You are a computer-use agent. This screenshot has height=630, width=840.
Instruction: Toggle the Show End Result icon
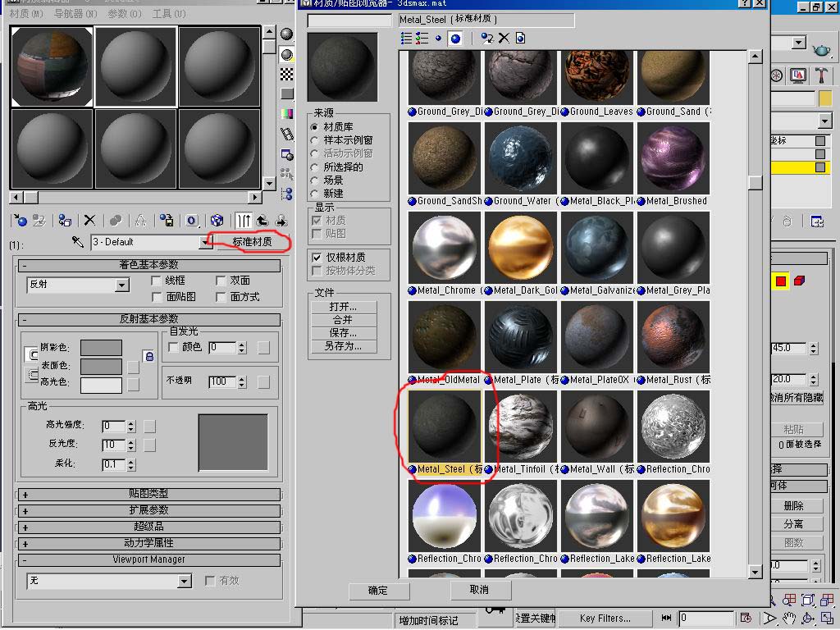tap(244, 220)
